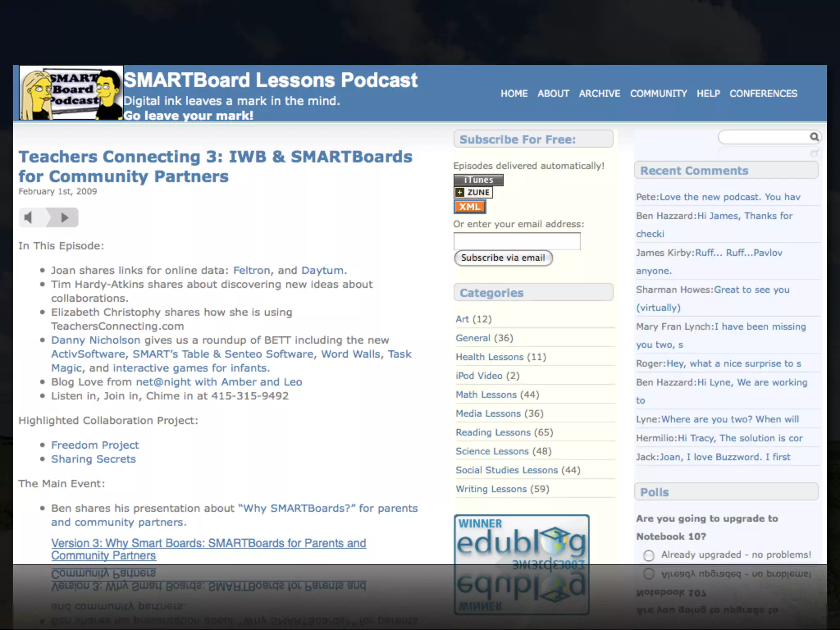Click the iTunes subscribe badge
The height and width of the screenshot is (630, 840).
pyautogui.click(x=478, y=180)
